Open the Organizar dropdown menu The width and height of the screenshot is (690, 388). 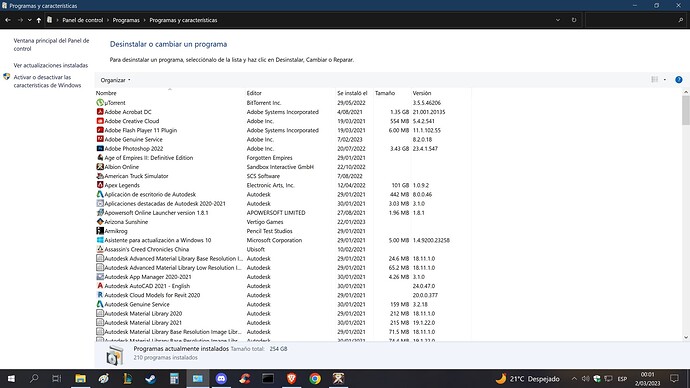click(115, 80)
